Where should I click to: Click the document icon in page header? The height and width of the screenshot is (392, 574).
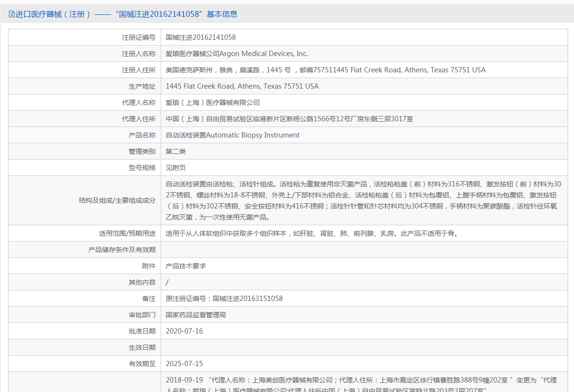pos(12,14)
